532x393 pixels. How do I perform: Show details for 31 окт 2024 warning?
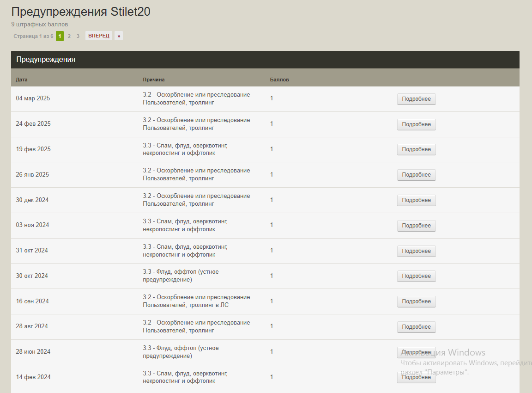tap(416, 251)
